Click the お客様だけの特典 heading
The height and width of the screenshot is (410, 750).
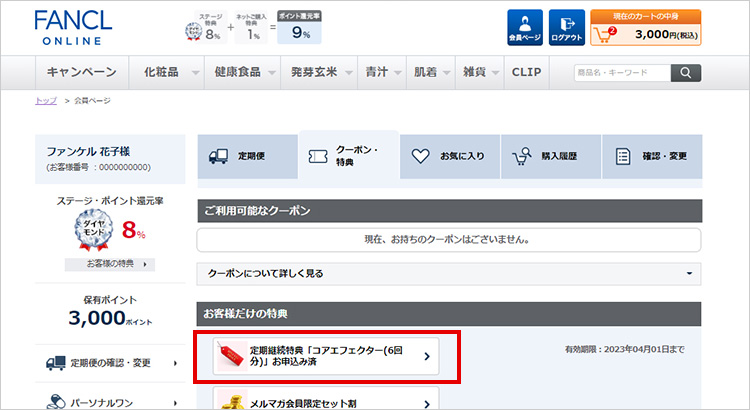[245, 314]
